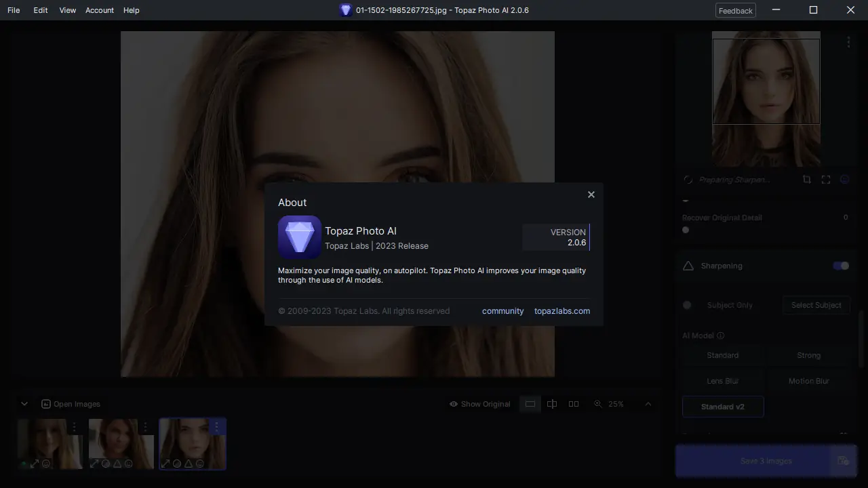Click the second thumbnail's denoise circle icon
Image resolution: width=868 pixels, height=488 pixels.
pos(106,464)
